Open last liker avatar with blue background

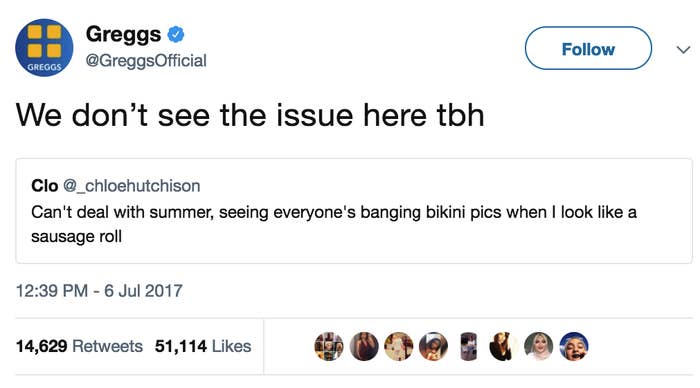pyautogui.click(x=574, y=346)
